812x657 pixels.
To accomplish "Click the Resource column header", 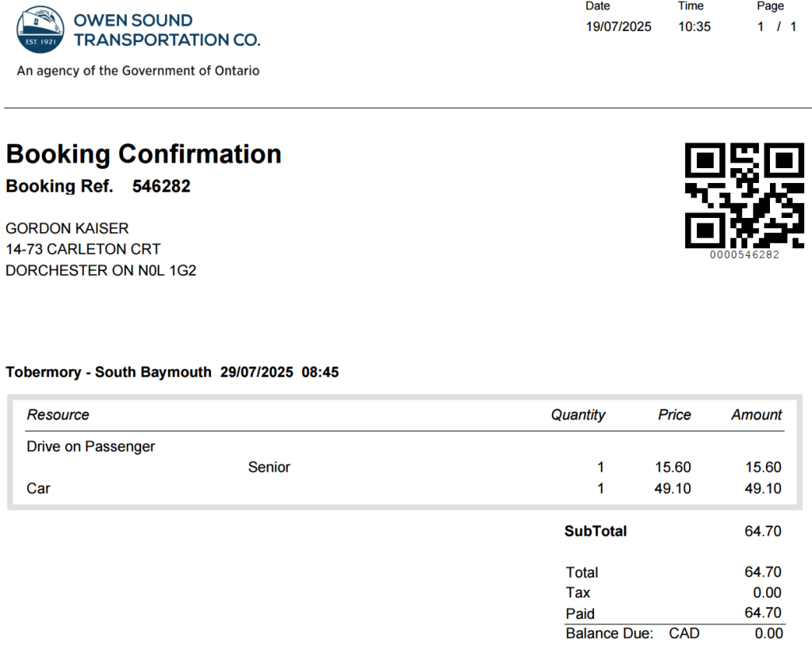I will click(x=58, y=414).
